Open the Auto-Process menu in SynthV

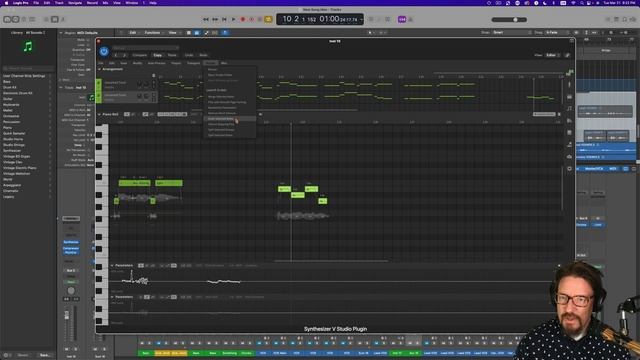click(156, 63)
